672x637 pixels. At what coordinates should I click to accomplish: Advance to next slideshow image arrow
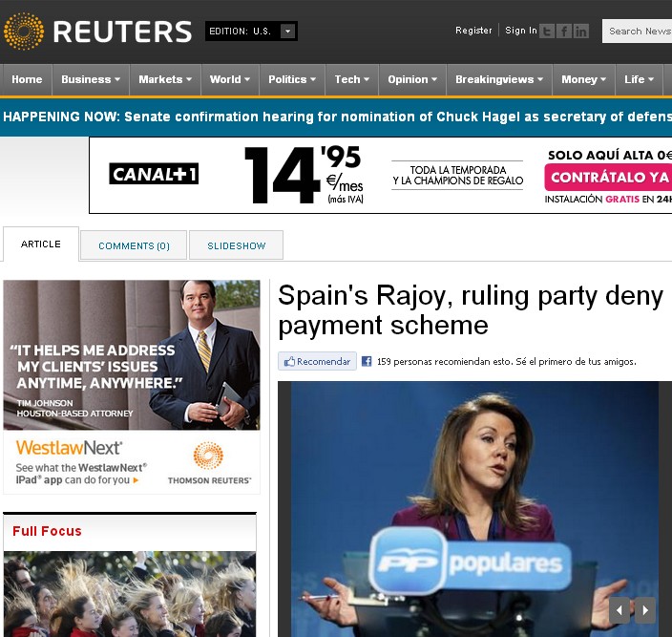645,609
